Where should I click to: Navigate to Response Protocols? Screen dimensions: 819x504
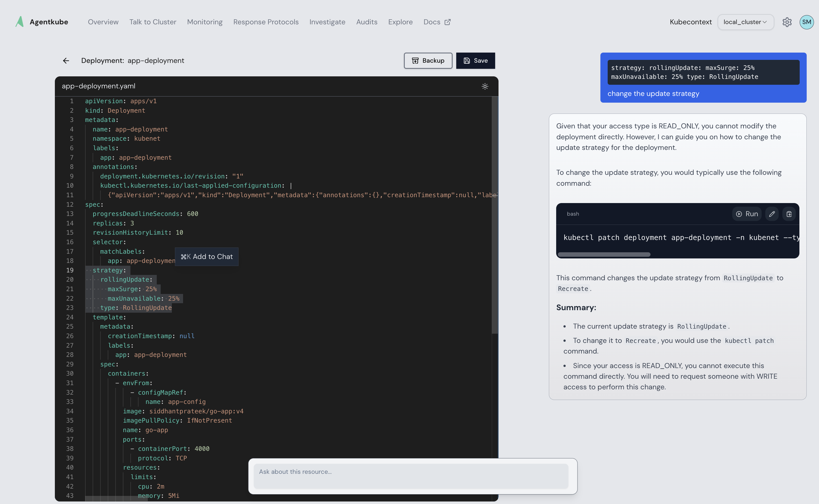click(x=266, y=22)
